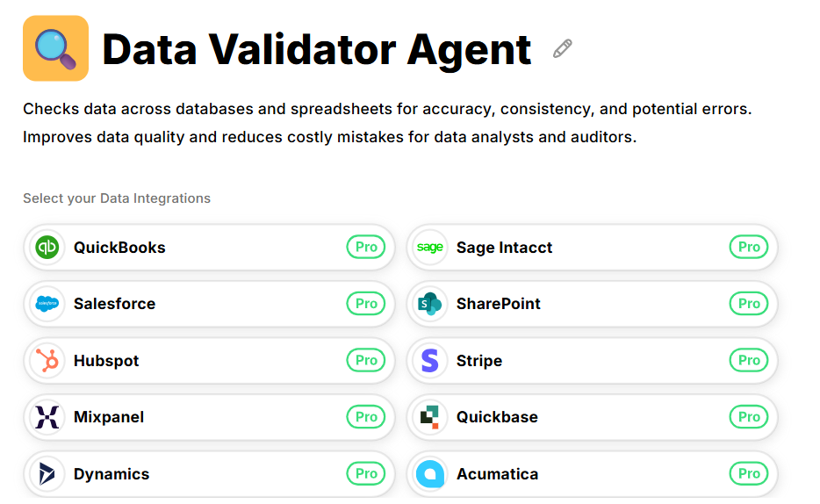This screenshot has height=504, width=820.
Task: Click the Quickbase logo icon
Action: click(x=430, y=417)
